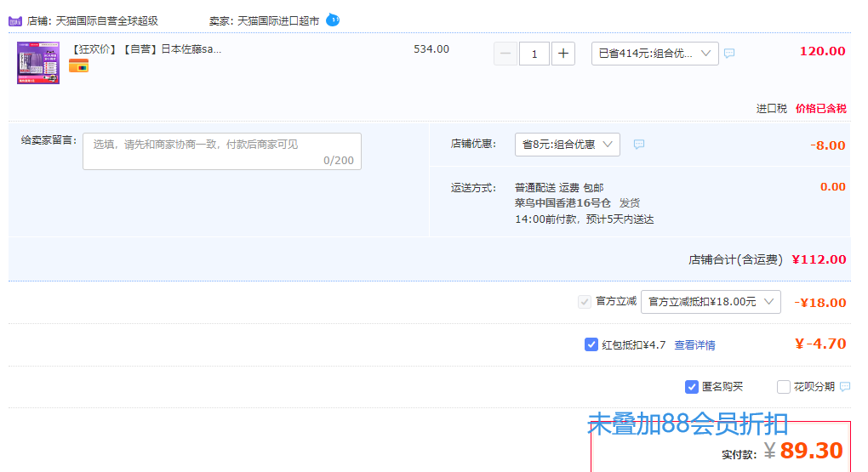Toggle the 官方立减 checkbox
This screenshot has height=472, width=868.
[584, 302]
